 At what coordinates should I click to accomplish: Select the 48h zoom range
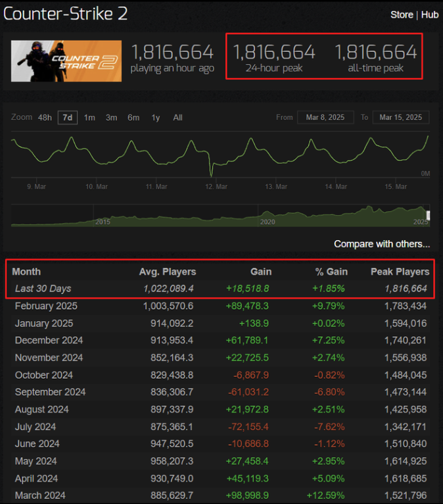tap(45, 118)
